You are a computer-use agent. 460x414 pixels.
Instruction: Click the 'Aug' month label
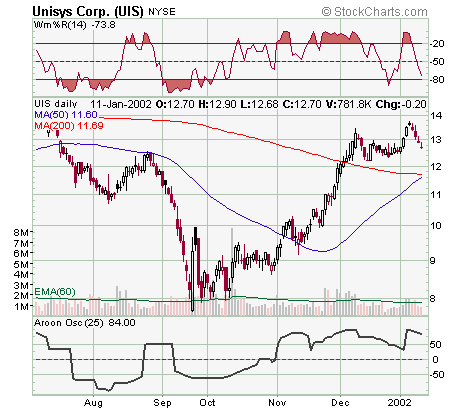click(x=93, y=403)
